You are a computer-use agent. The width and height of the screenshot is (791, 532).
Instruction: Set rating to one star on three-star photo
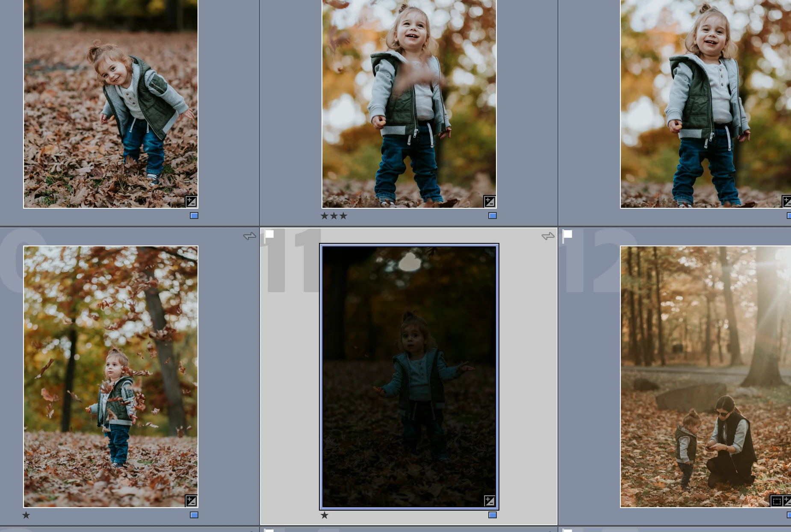click(325, 216)
